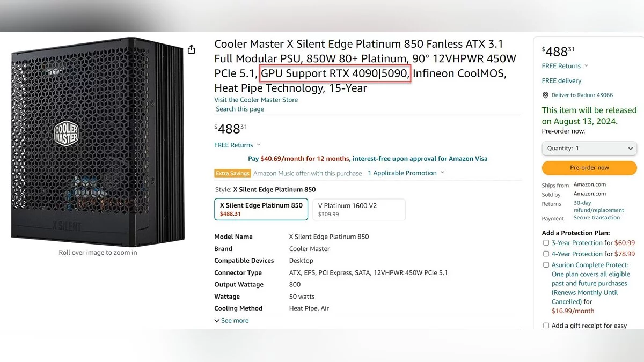Open the 30-day refund/replacement link
This screenshot has height=362, width=644.
pos(598,206)
